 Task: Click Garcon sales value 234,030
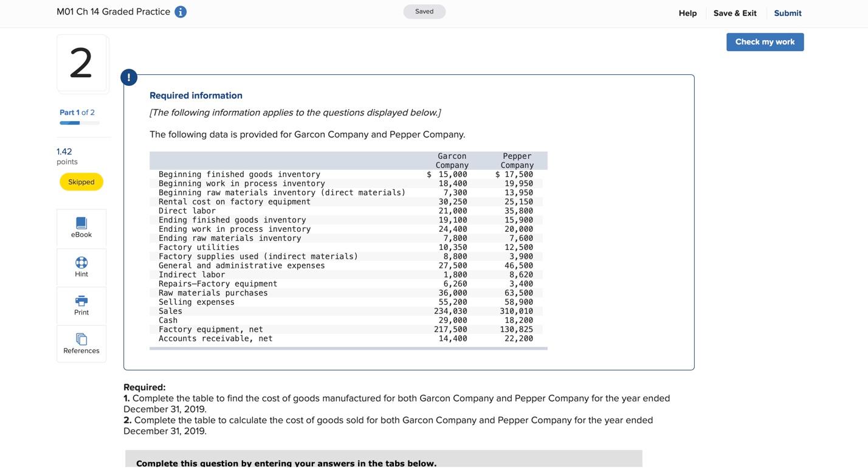[x=450, y=311]
